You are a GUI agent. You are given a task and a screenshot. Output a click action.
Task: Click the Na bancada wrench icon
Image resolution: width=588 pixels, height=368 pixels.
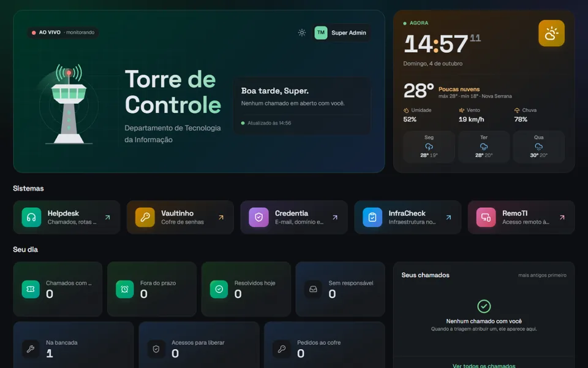(x=31, y=349)
